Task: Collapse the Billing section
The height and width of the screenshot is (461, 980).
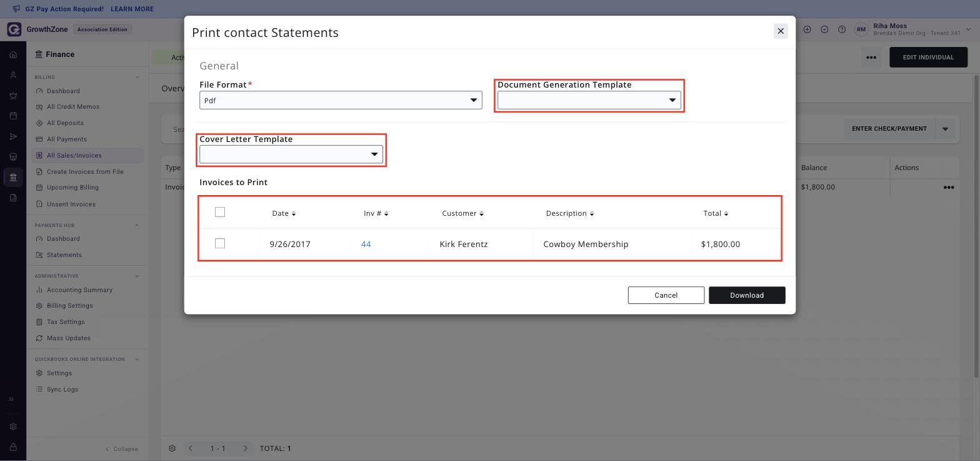Action: pos(137,78)
